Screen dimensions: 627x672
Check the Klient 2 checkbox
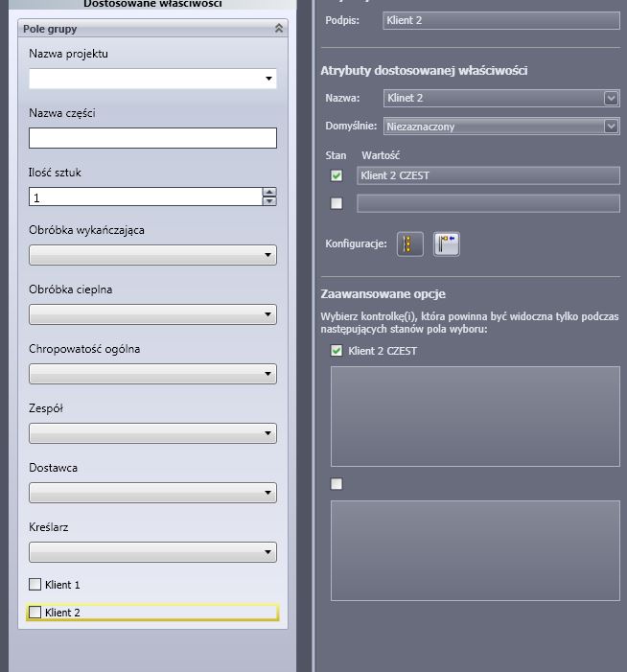35,612
